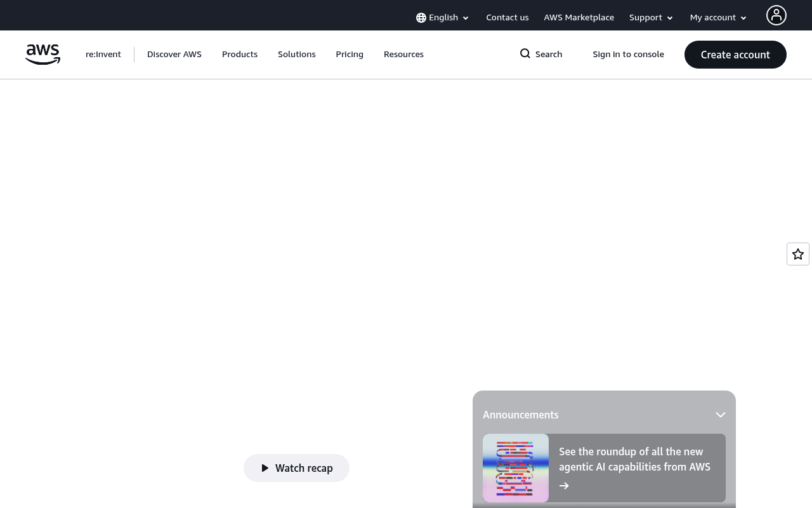
Task: Open the Pricing menu
Action: (x=350, y=55)
